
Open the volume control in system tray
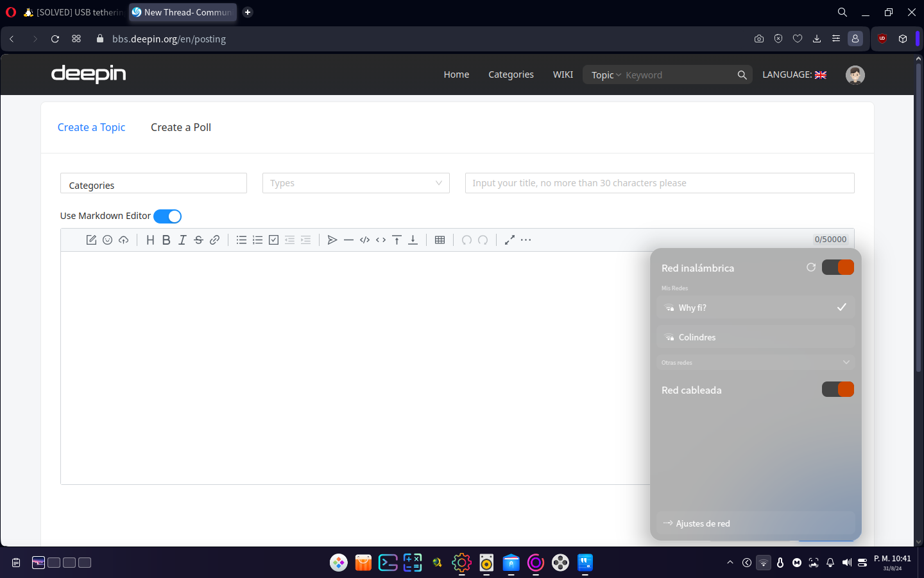click(x=847, y=563)
